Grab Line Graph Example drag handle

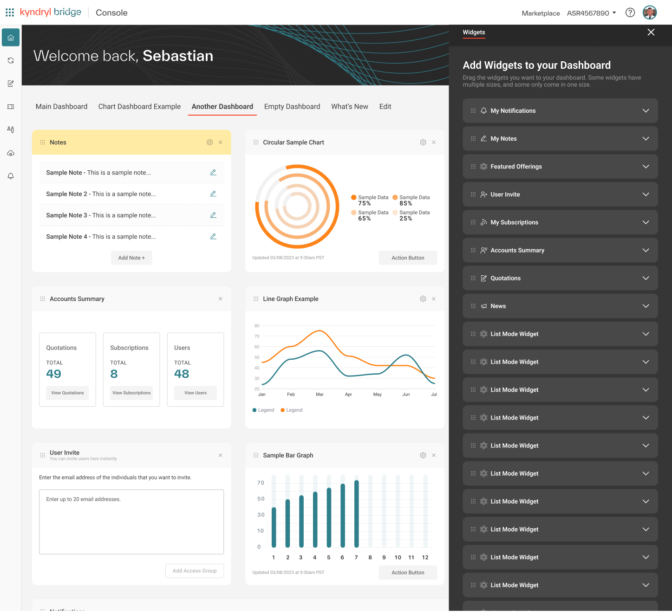[x=256, y=299]
